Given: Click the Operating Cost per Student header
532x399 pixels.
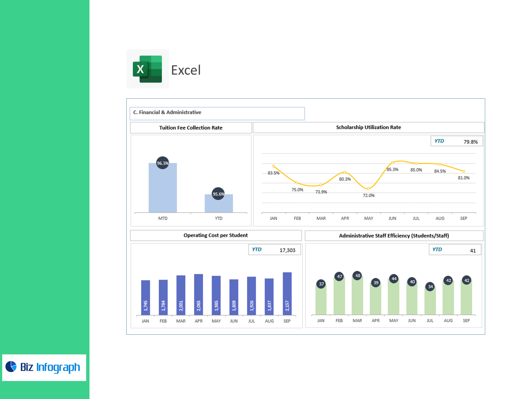Looking at the screenshot, I should point(216,235).
